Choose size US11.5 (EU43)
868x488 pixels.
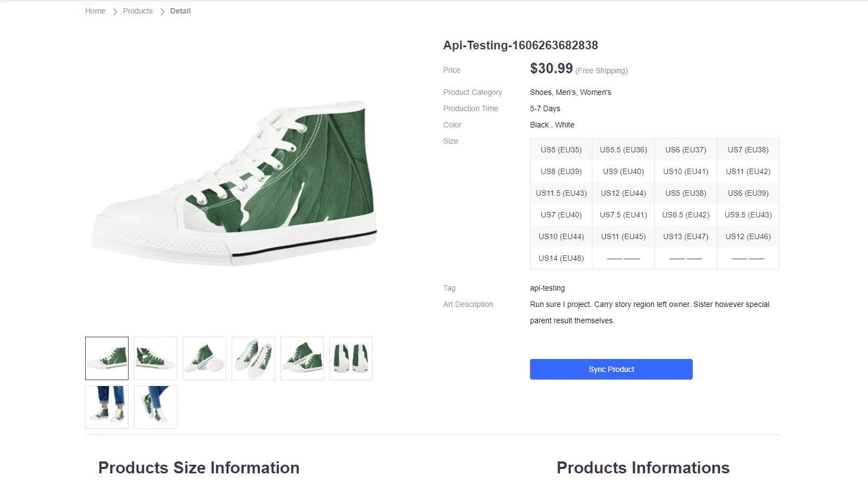tap(561, 193)
